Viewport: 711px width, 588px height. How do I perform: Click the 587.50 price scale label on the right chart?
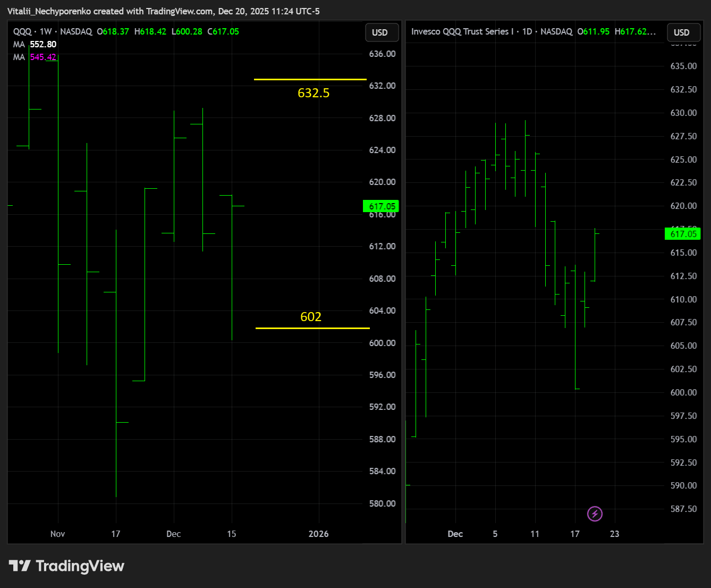click(x=684, y=509)
